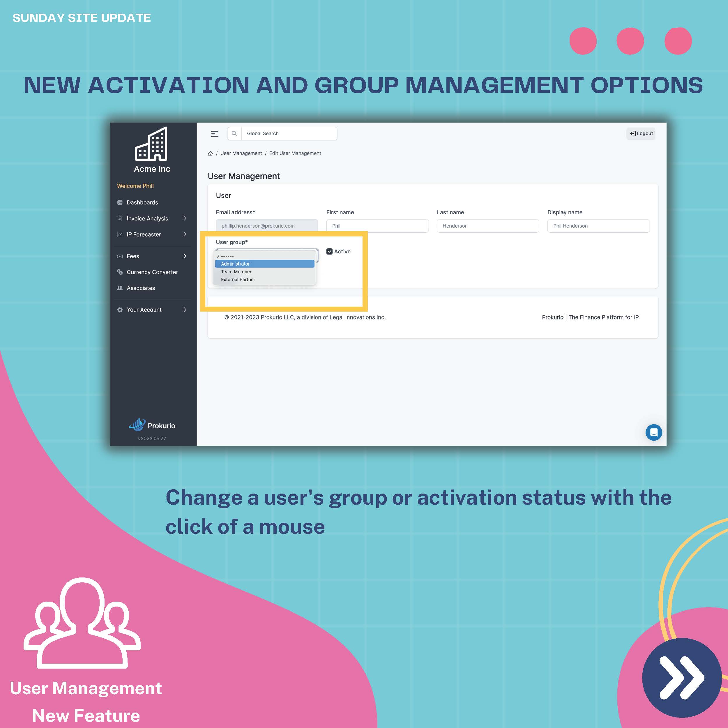Click the Global Search field
The height and width of the screenshot is (728, 728).
(x=289, y=133)
